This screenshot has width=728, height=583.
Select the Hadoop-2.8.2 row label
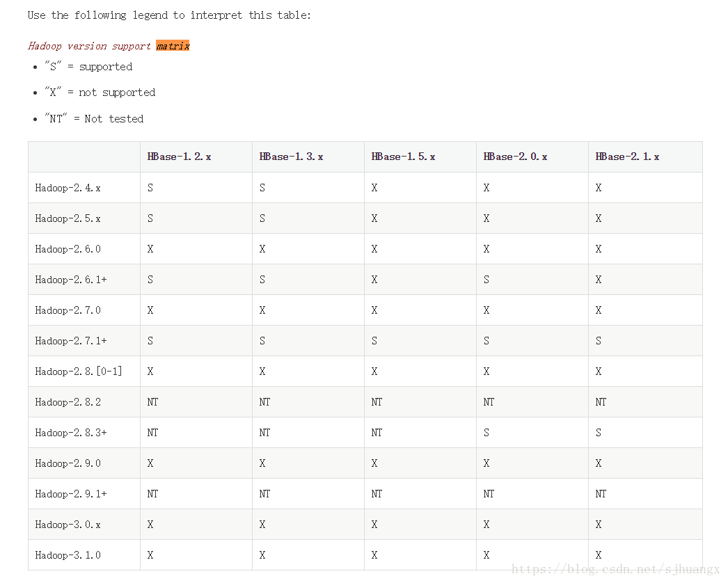pos(68,402)
